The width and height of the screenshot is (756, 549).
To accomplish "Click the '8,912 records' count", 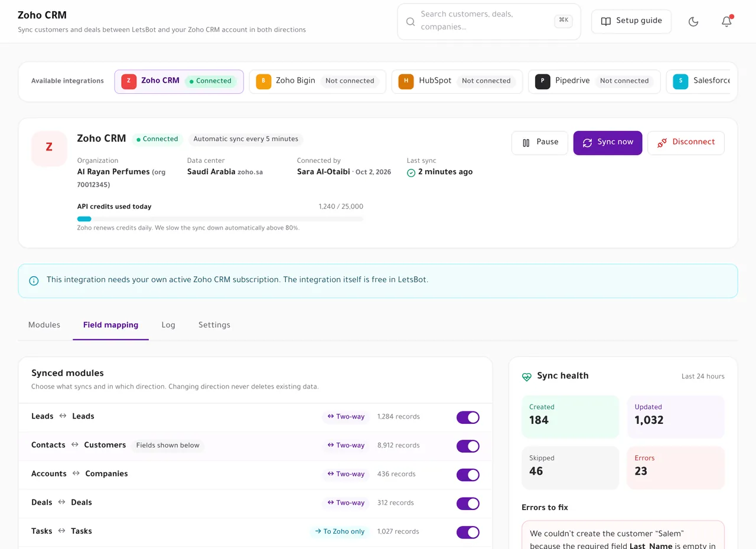I will point(399,446).
